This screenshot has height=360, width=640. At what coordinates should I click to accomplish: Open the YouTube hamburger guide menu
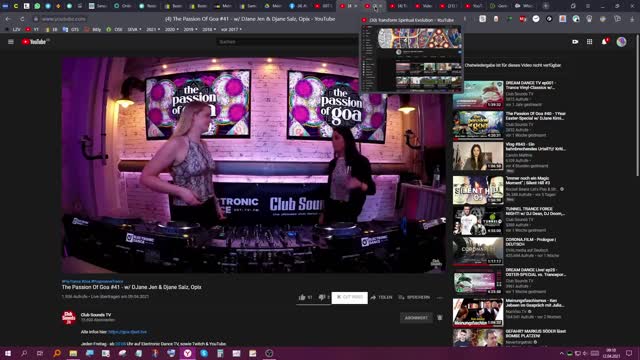[11, 42]
